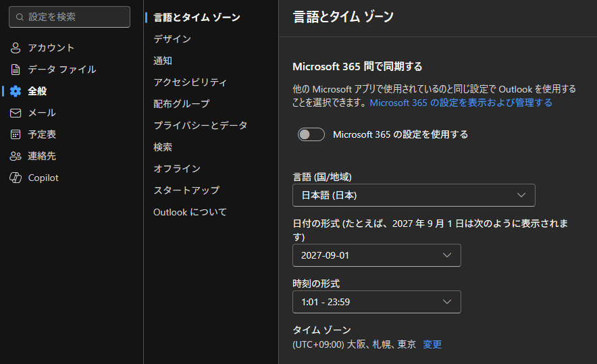Screen dimensions: 597x364
Task: Click the アカウント person icon
Action: pos(16,48)
